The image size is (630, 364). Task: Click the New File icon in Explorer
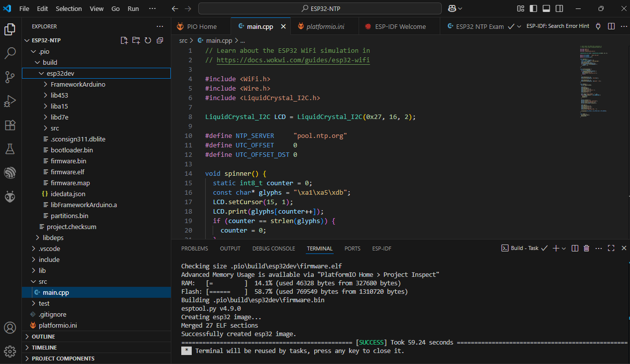[124, 40]
